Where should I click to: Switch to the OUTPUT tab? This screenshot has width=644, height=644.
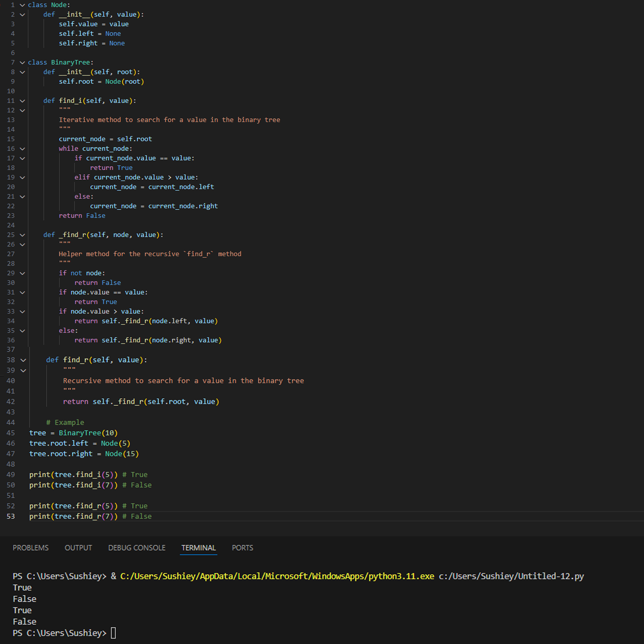point(78,548)
